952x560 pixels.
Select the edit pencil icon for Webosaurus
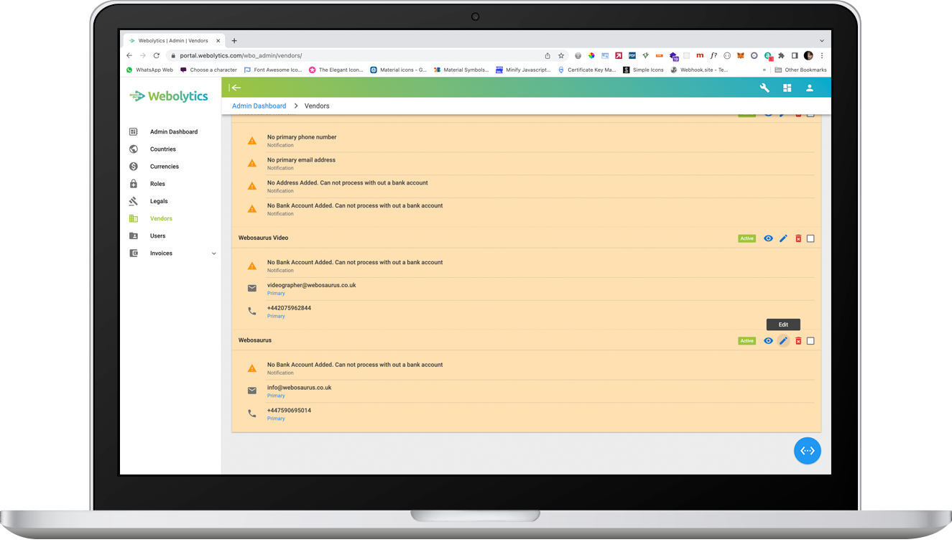click(x=783, y=340)
